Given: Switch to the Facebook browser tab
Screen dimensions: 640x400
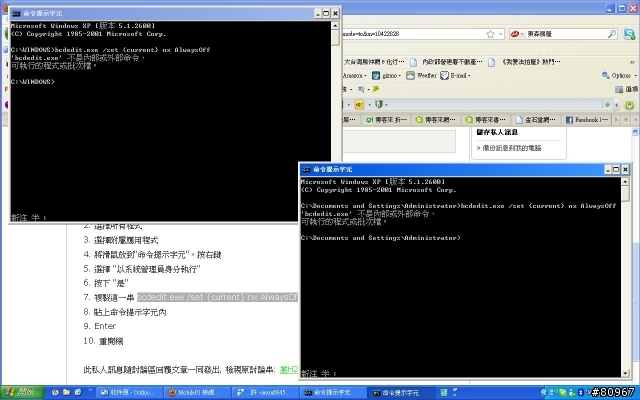Looking at the screenshot, I should [587, 120].
